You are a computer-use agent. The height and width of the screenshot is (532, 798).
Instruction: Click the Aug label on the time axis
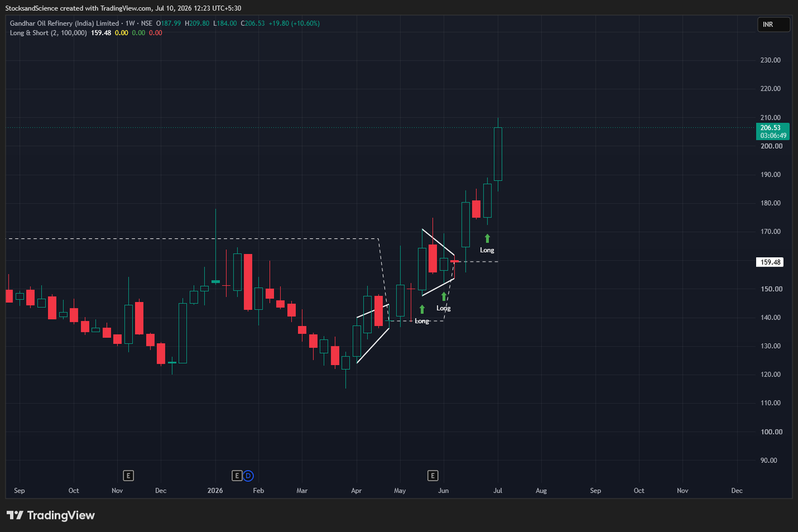tap(541, 491)
